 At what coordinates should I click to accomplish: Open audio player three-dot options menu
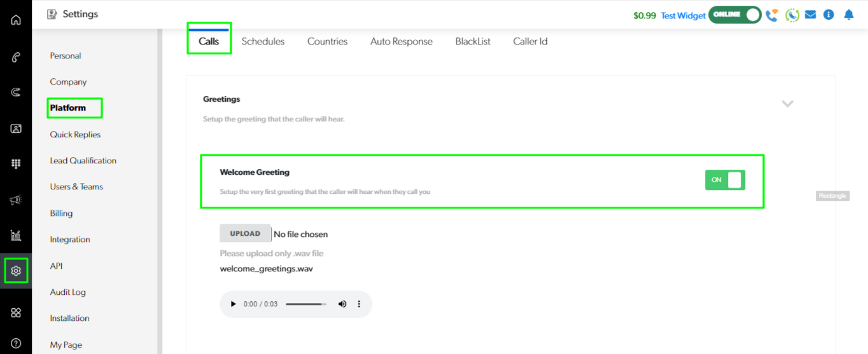[x=359, y=304]
